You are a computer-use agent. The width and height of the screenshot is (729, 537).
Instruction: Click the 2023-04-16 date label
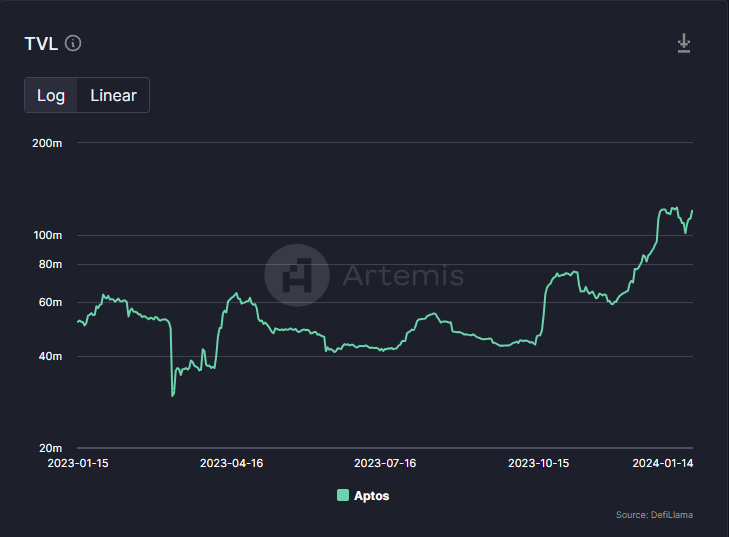click(232, 463)
